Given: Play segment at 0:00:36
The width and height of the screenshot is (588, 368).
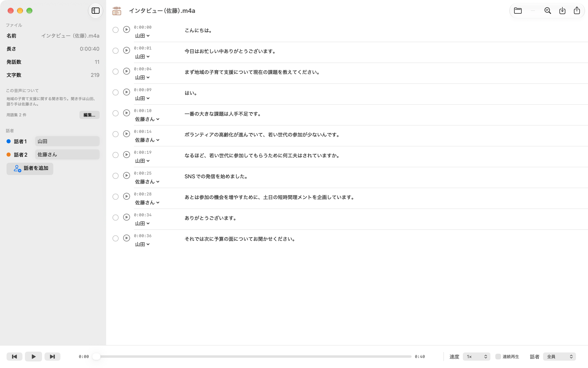Looking at the screenshot, I should click(126, 238).
